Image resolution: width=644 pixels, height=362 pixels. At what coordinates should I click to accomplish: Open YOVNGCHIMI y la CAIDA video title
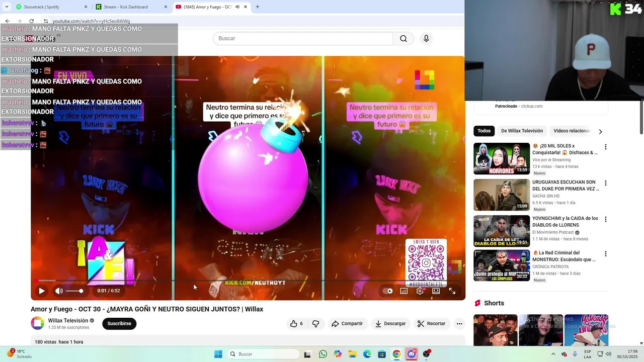tap(566, 222)
